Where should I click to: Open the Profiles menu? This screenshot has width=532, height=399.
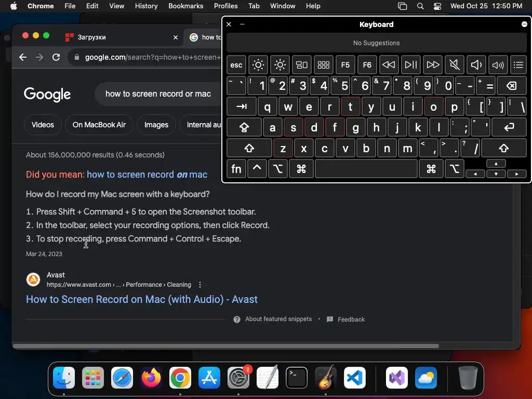click(x=225, y=6)
